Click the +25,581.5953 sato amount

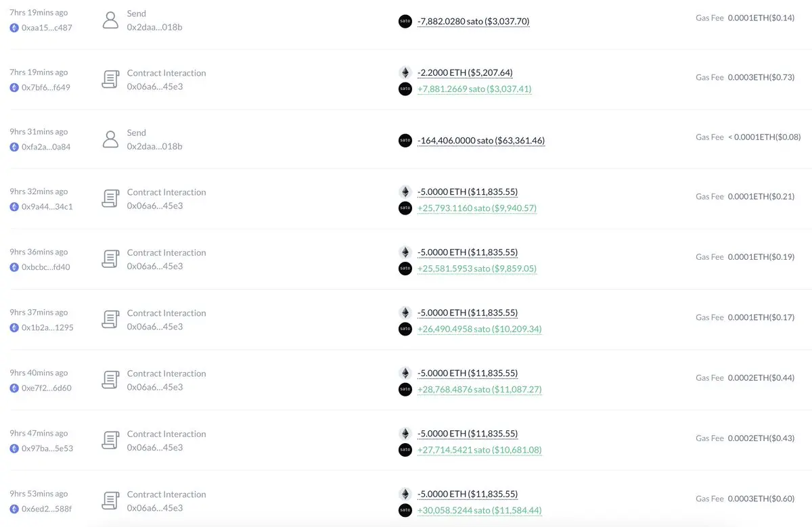tap(477, 269)
